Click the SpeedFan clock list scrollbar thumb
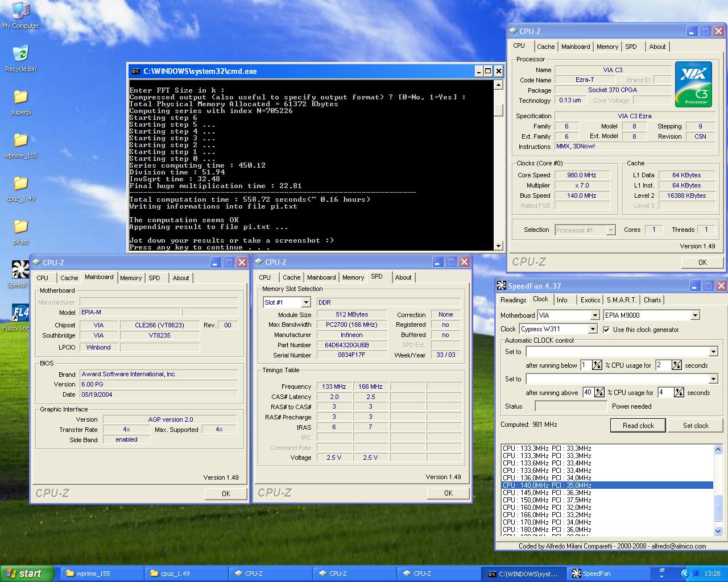Screen dimensions: 728x582 [x=718, y=508]
